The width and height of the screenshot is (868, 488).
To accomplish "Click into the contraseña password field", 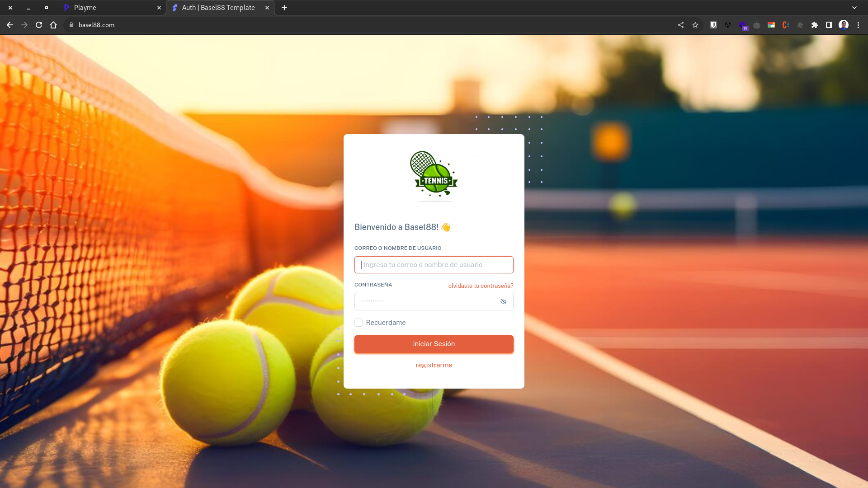I will (425, 302).
